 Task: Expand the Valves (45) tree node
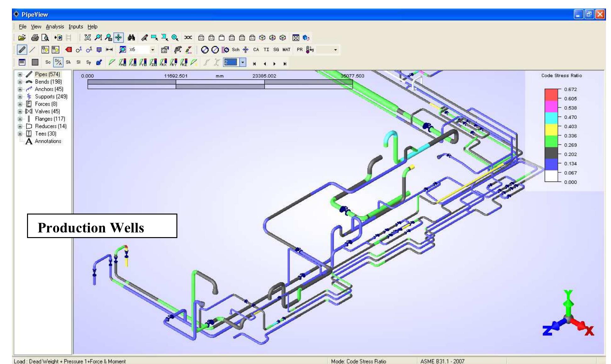20,111
